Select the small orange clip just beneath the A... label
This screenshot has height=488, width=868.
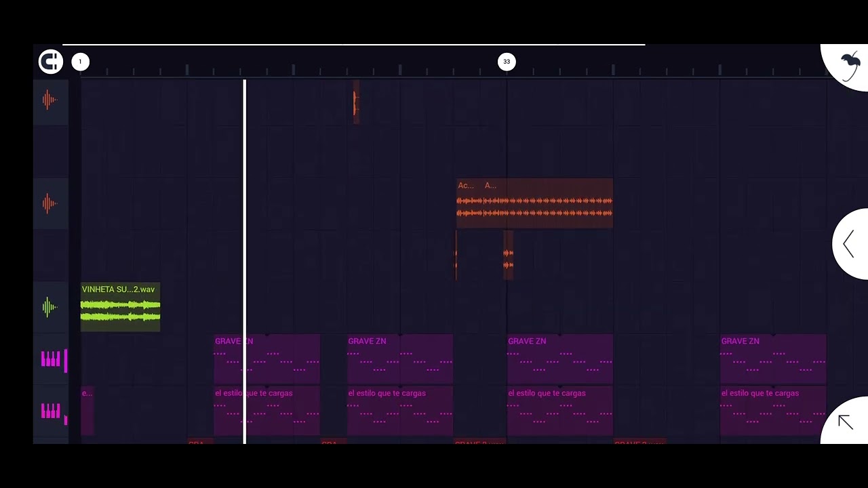508,255
